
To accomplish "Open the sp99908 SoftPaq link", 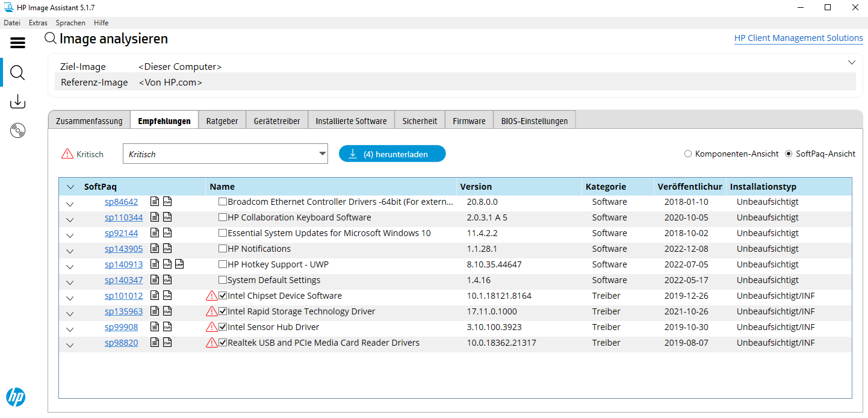I will (121, 327).
